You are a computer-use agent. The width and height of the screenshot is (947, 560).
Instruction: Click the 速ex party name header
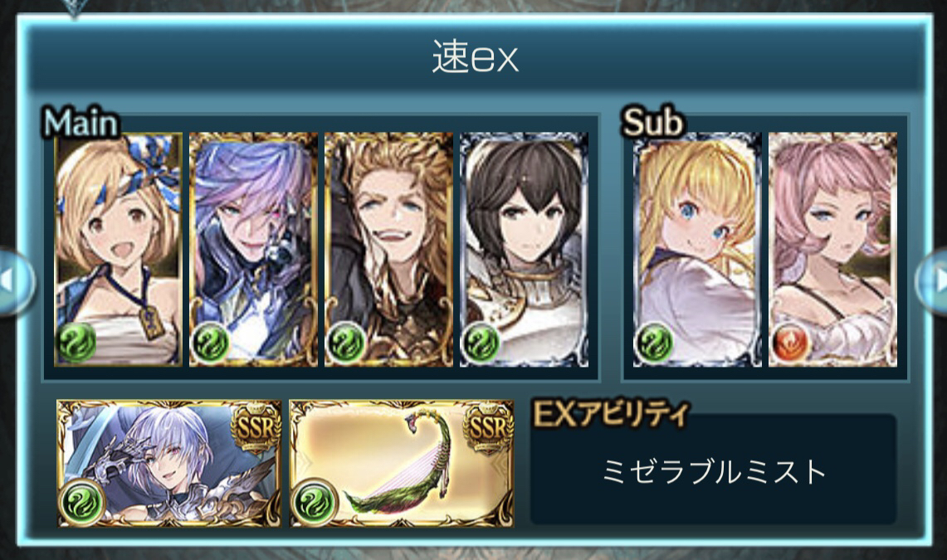pyautogui.click(x=475, y=58)
